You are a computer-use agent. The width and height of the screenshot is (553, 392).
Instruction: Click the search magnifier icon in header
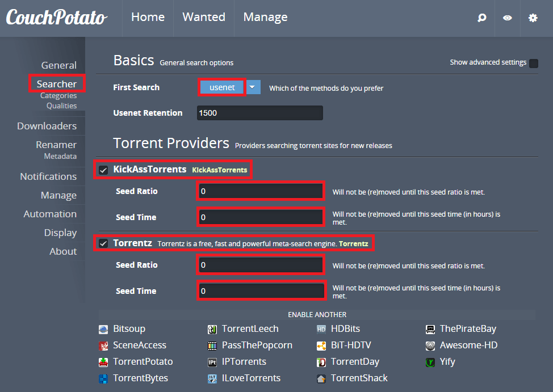tap(482, 18)
